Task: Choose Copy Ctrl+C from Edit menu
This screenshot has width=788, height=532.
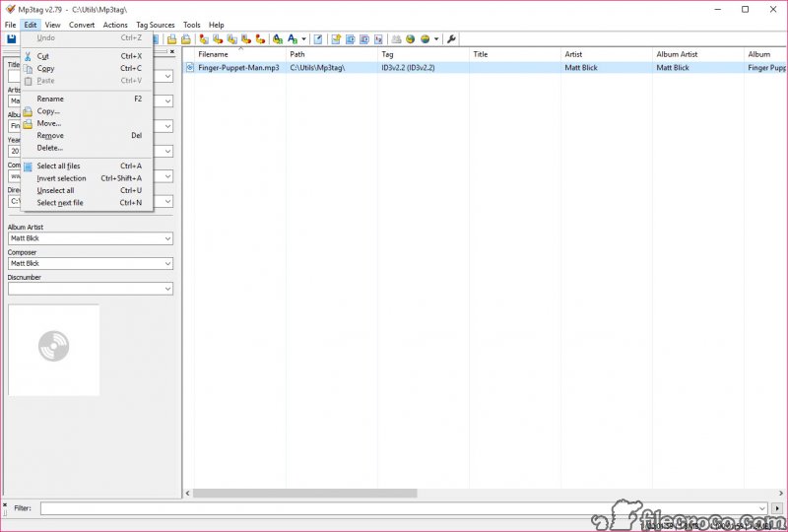Action: pos(87,68)
